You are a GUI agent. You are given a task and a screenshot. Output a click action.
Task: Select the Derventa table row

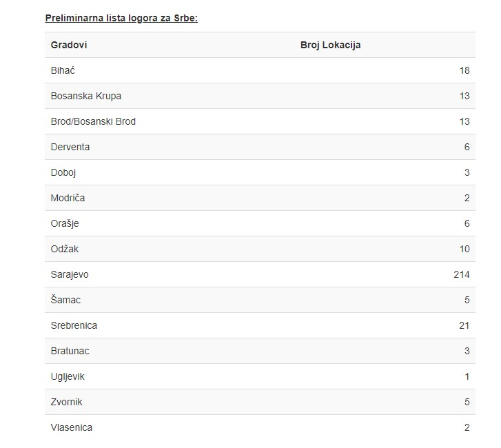coord(260,147)
